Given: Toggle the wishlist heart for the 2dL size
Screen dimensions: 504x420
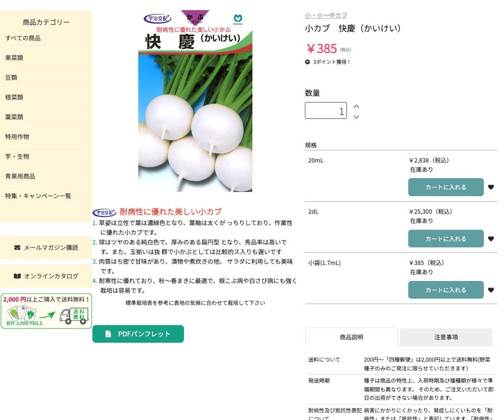Looking at the screenshot, I should click(x=491, y=239).
